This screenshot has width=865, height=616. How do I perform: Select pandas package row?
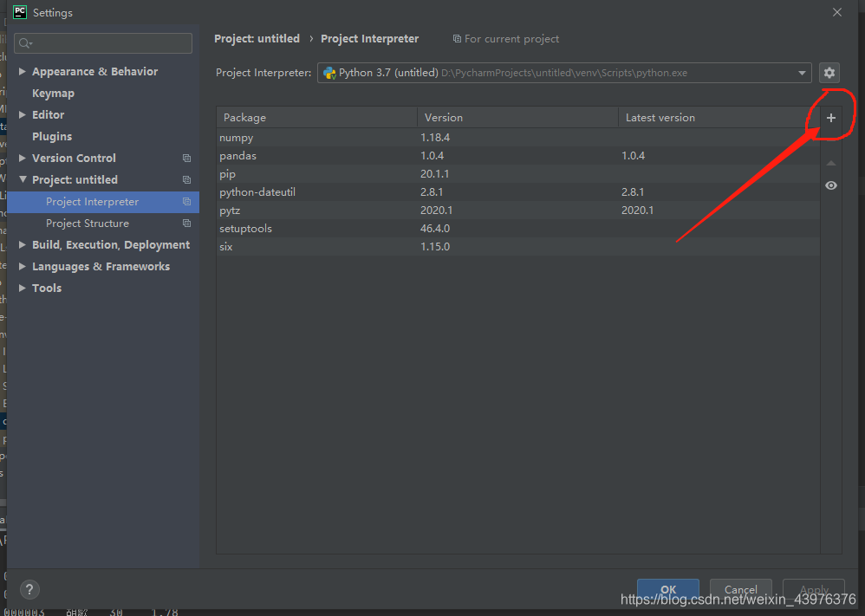pyautogui.click(x=518, y=156)
